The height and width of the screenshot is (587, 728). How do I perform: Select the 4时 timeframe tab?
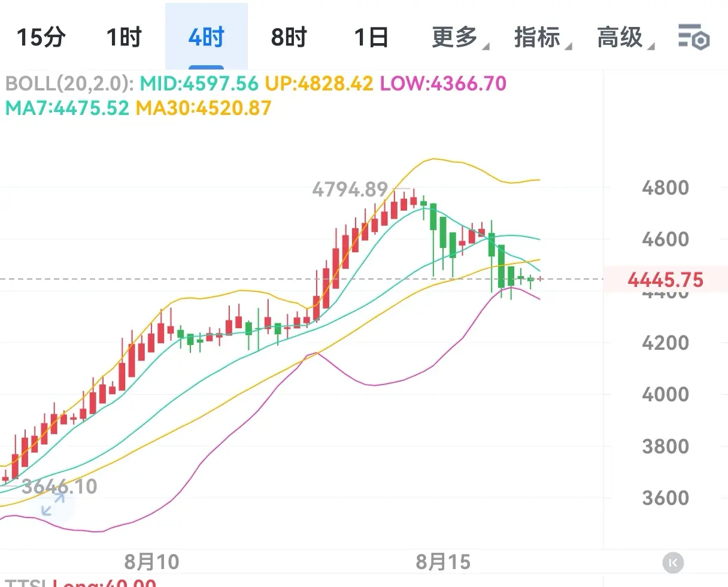click(206, 37)
